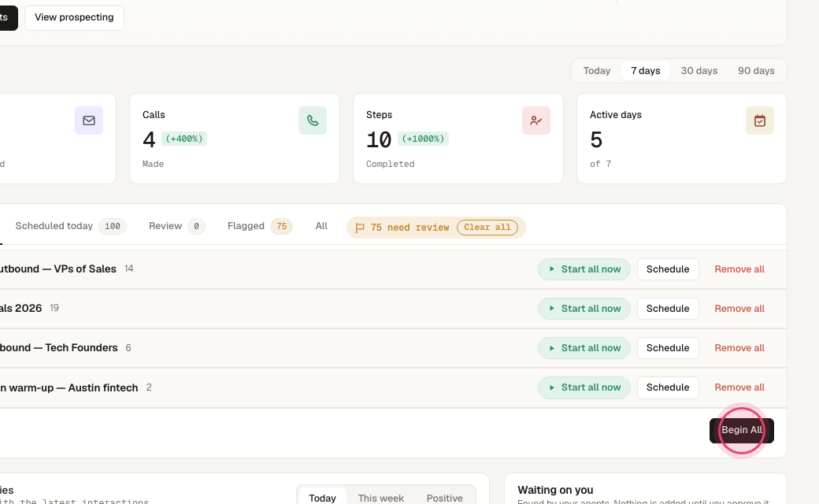Click the Austin fintech row title

(x=69, y=387)
